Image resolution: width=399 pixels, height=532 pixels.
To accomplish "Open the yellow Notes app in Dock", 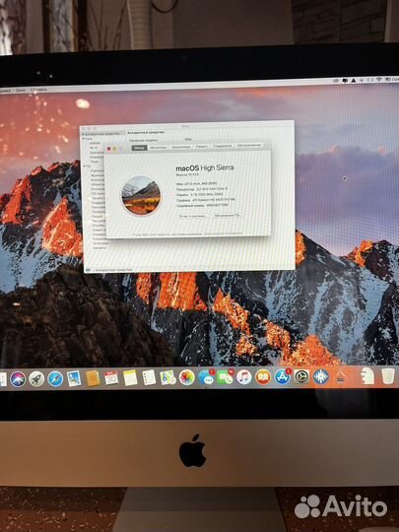I will pos(130,378).
